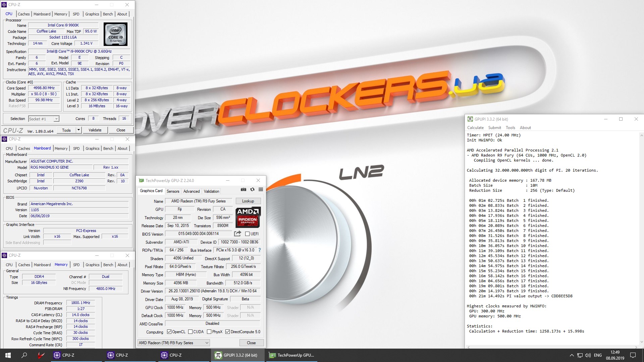This screenshot has height=362, width=644.
Task: Click the NB Frequency 4800.0 MHz value
Action: pos(106,289)
